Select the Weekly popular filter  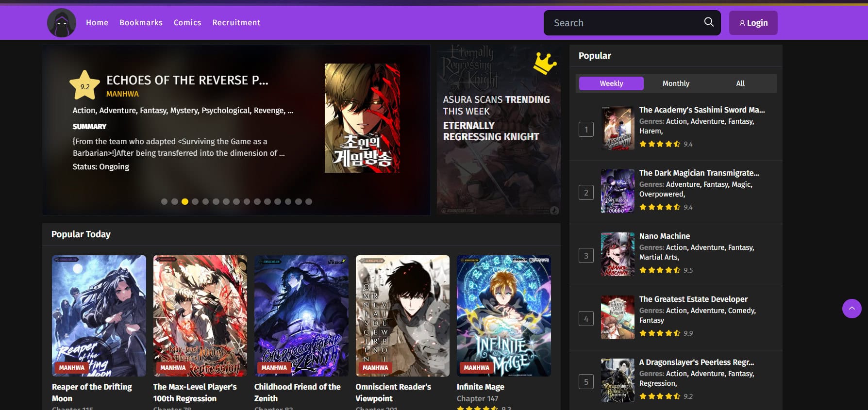(x=611, y=83)
